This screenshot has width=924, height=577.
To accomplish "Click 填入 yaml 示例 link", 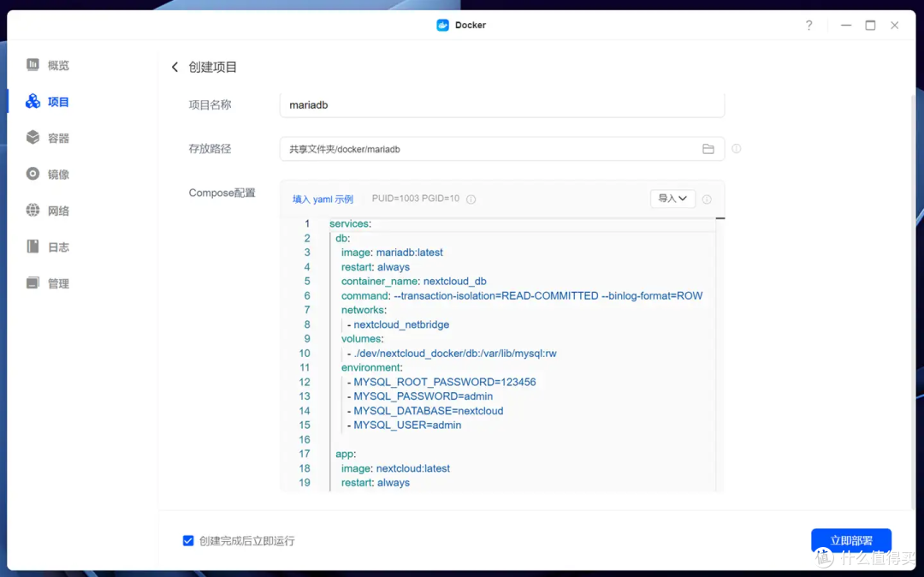I will 323,199.
